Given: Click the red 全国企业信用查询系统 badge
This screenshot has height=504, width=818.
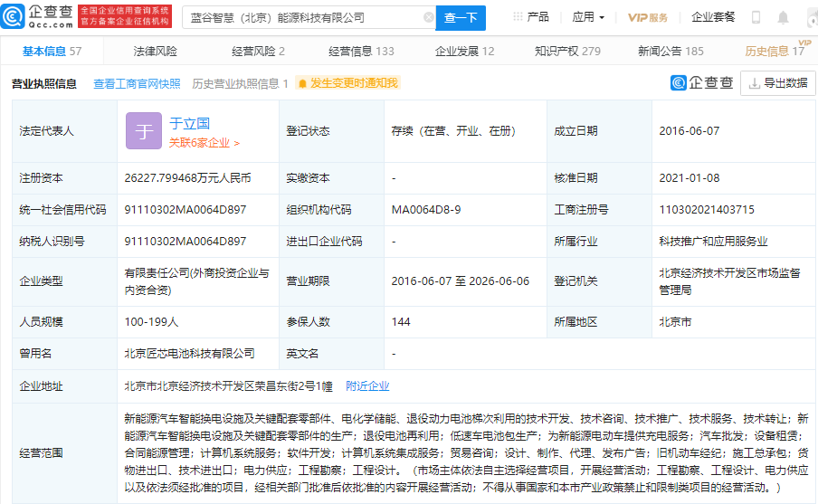Looking at the screenshot, I should pyautogui.click(x=125, y=16).
